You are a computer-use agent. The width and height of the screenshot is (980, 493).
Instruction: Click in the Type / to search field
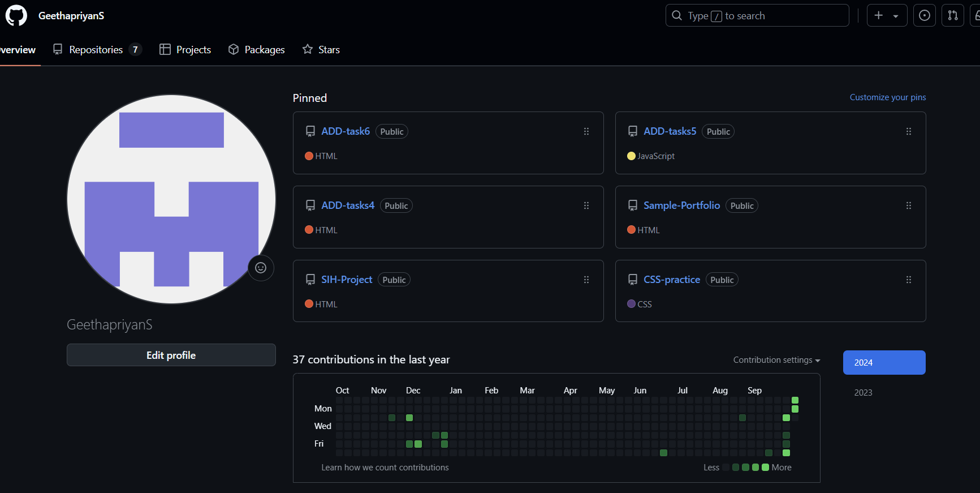(x=757, y=16)
